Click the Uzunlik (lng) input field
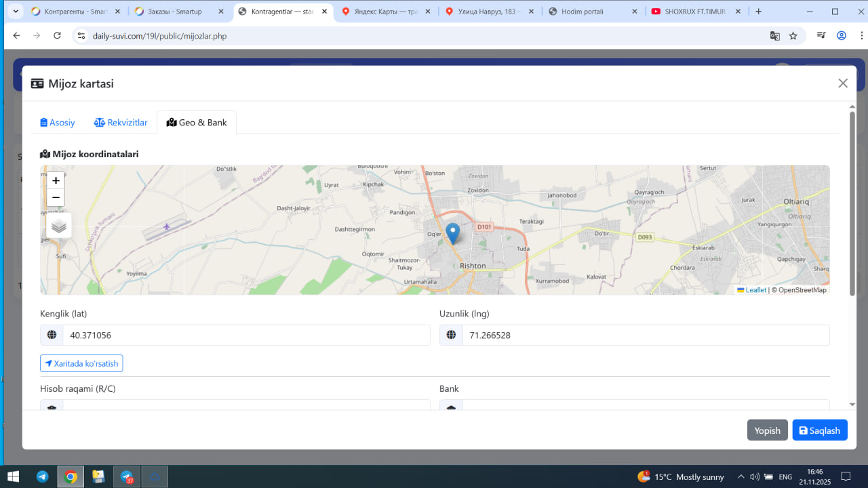Image resolution: width=868 pixels, height=488 pixels. coord(646,335)
